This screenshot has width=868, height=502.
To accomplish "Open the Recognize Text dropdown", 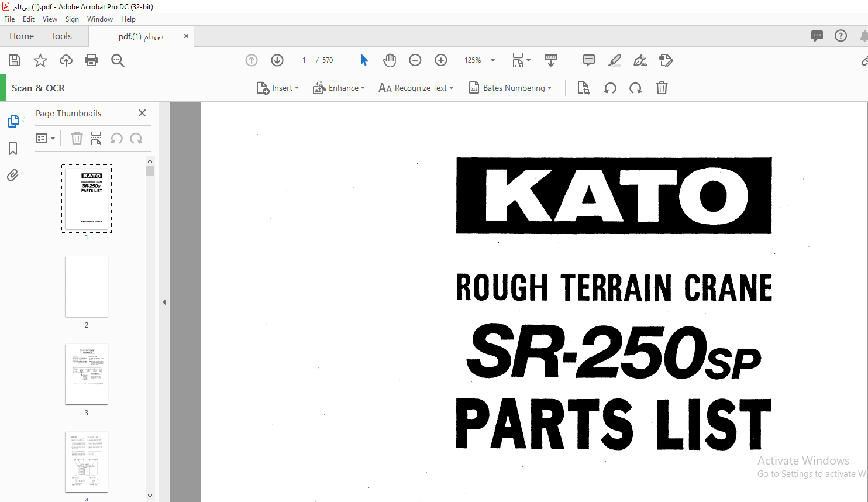I will click(x=416, y=88).
